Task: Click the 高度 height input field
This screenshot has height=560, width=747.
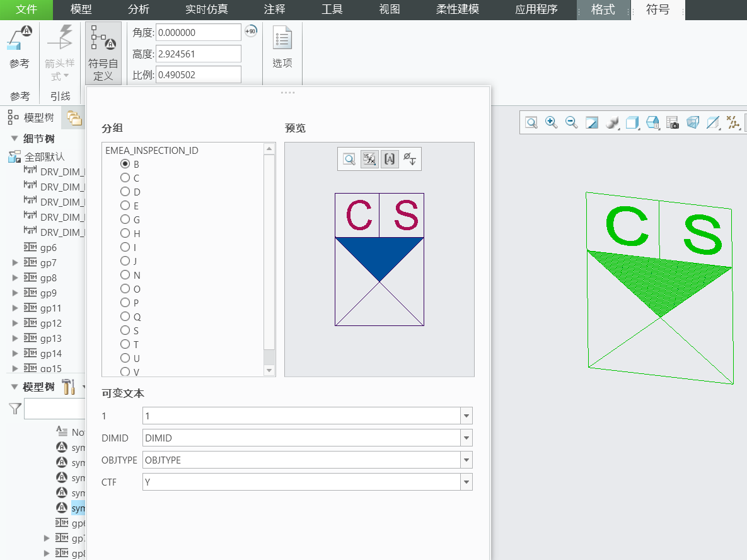Action: coord(198,54)
